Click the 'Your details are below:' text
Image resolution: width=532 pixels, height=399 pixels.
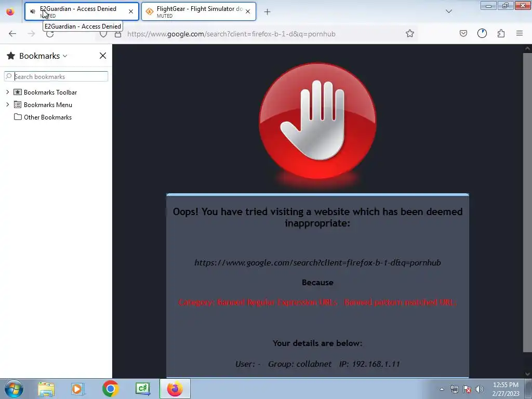click(317, 343)
